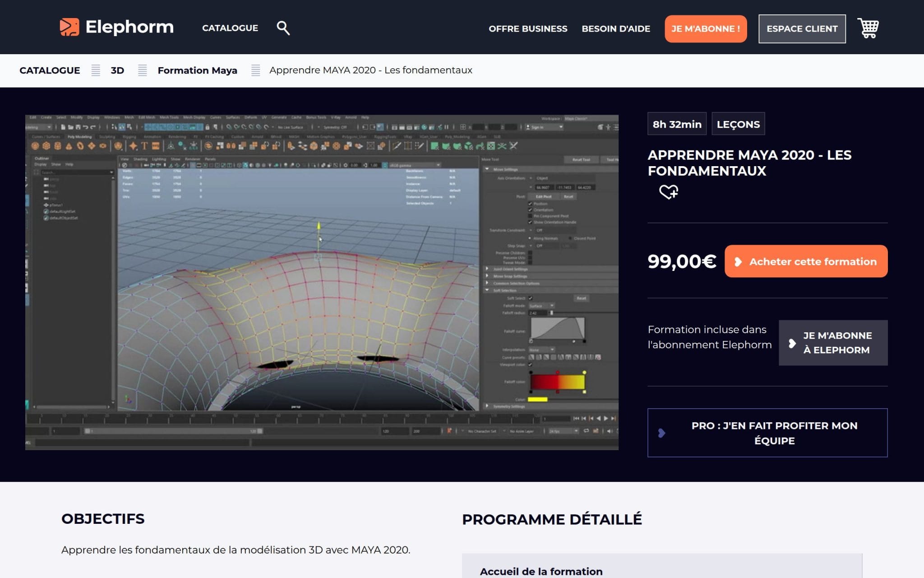Go to CATALOGUE in the breadcrumb

tap(50, 70)
